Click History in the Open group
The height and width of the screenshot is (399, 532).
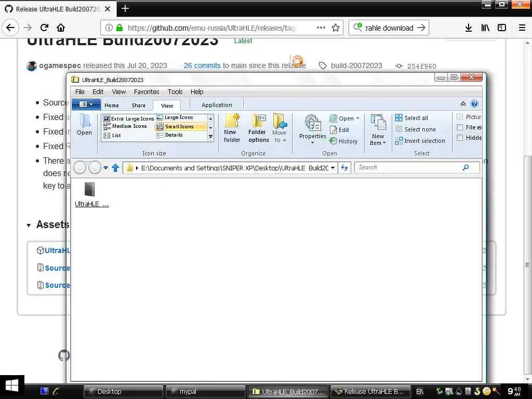tap(344, 141)
